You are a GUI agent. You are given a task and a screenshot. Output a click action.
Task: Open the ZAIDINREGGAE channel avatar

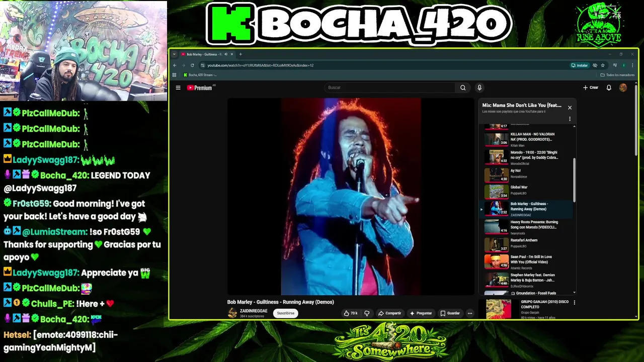[x=232, y=313]
